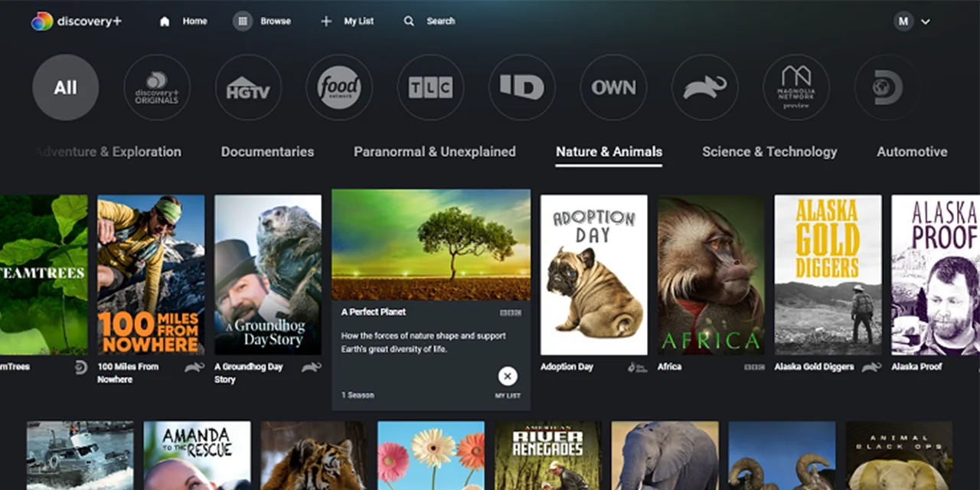Screen dimensions: 980x490
Task: Switch to Paranormal & Unexplained tab
Action: click(435, 152)
